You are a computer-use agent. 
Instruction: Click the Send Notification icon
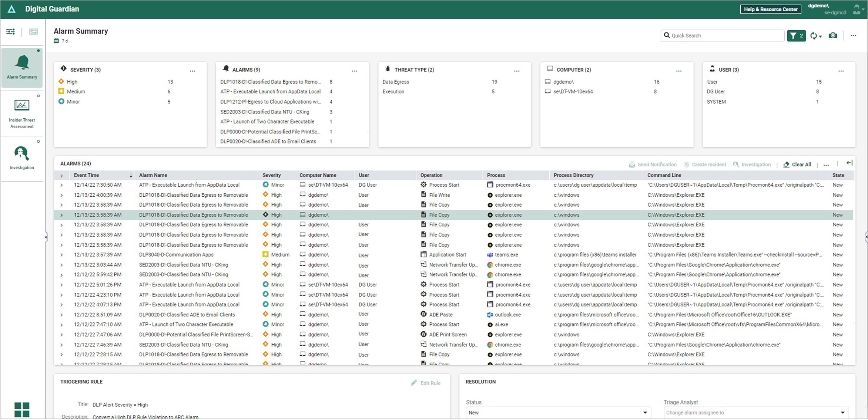pyautogui.click(x=632, y=164)
